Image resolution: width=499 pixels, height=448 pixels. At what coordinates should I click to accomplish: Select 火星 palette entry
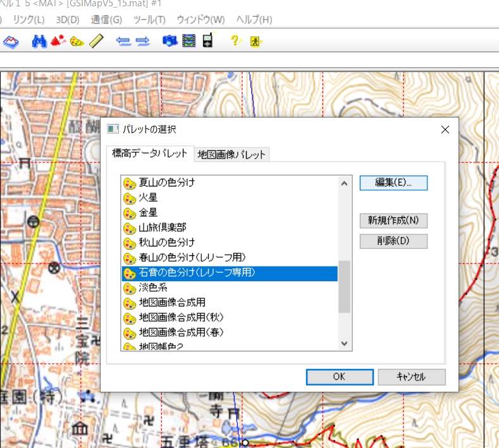230,197
